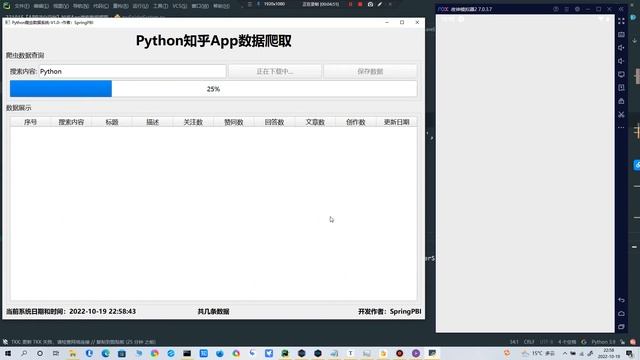This screenshot has height=360, width=640.
Task: Open Task View on taskbar
Action: click(56, 353)
